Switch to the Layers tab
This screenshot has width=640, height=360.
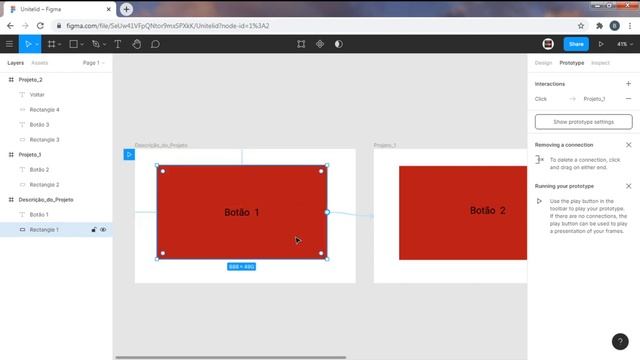pos(16,63)
